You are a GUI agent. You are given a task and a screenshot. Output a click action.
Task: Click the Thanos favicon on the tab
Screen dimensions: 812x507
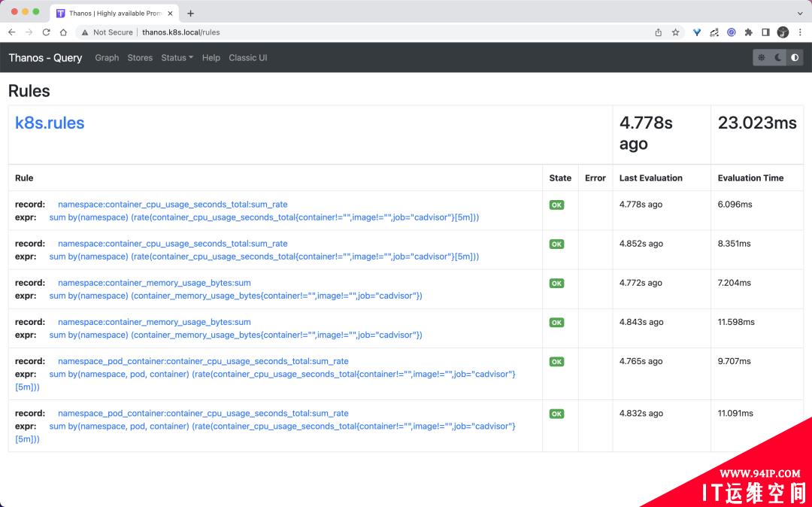61,14
